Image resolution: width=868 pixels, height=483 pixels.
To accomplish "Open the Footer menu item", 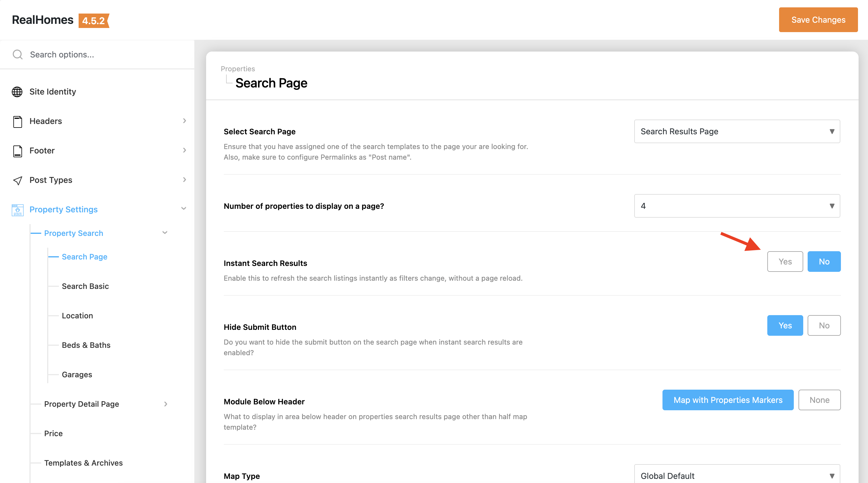I will [x=42, y=151].
